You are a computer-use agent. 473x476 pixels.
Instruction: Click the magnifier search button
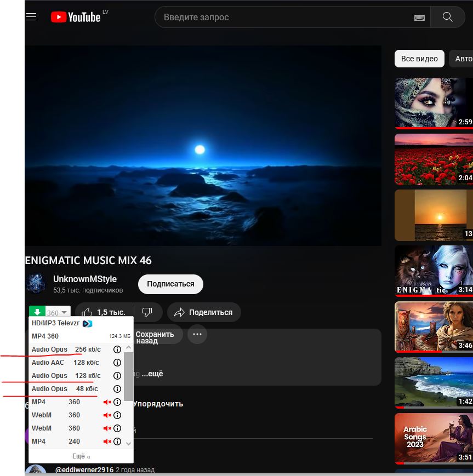tap(447, 17)
